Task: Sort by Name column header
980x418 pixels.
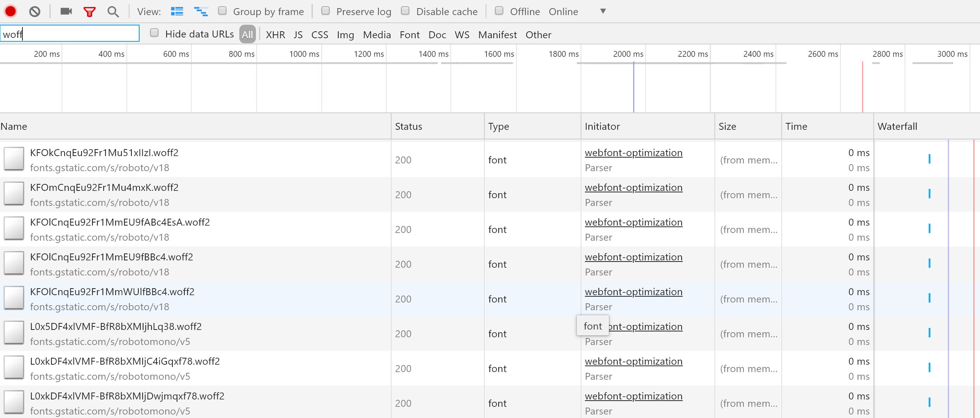Action: coord(195,126)
